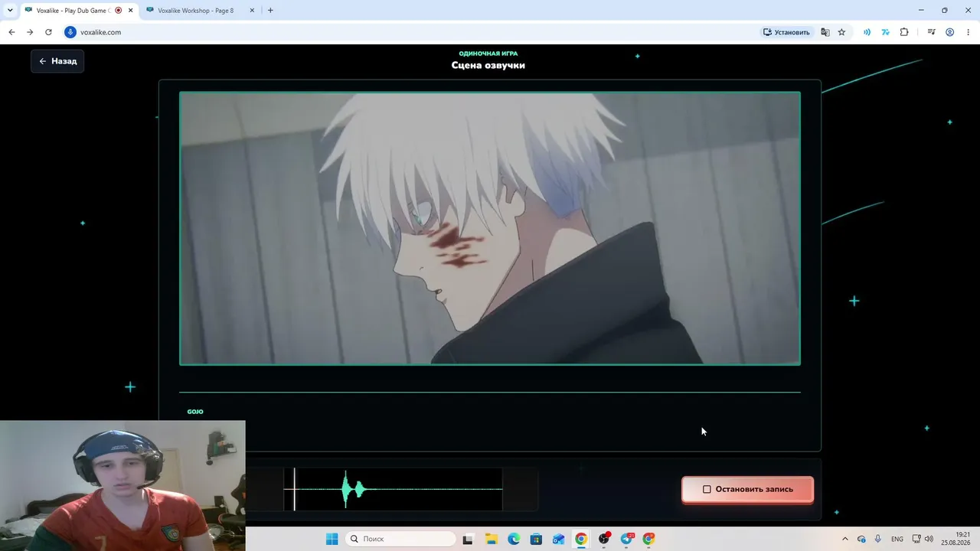
Task: Open the volume speaker tray icon
Action: click(x=929, y=539)
